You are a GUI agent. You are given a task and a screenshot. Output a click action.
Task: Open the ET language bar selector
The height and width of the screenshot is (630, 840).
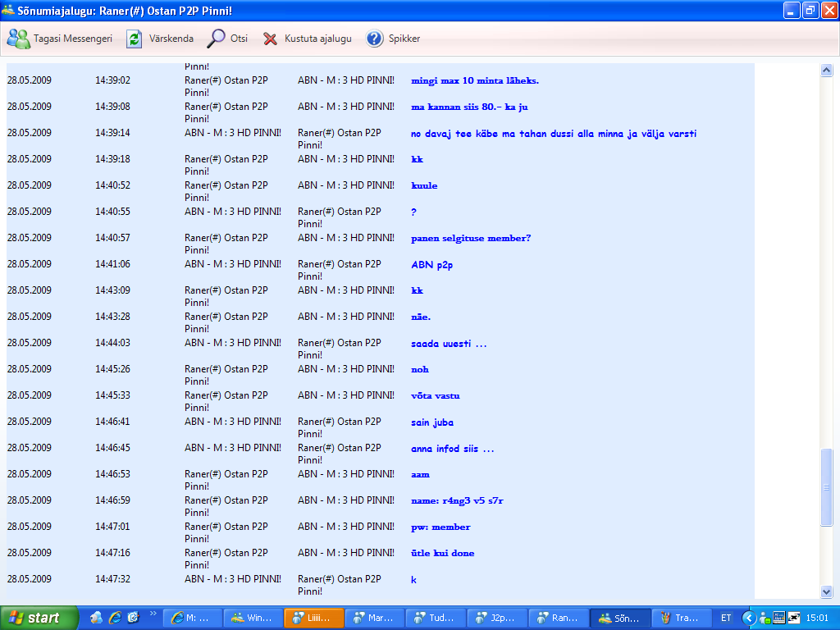pyautogui.click(x=726, y=618)
